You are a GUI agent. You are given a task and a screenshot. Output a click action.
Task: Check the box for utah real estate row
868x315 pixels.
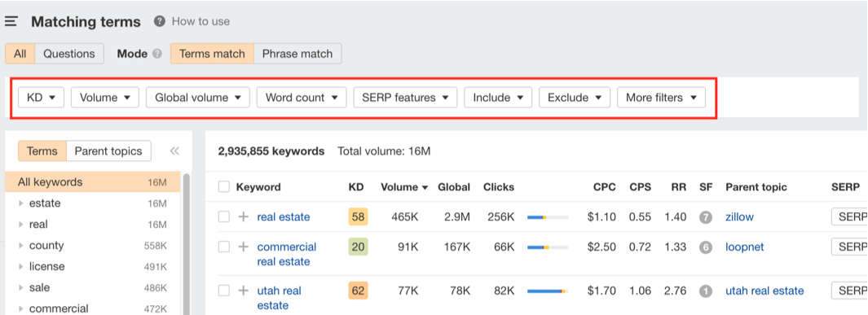pos(223,291)
